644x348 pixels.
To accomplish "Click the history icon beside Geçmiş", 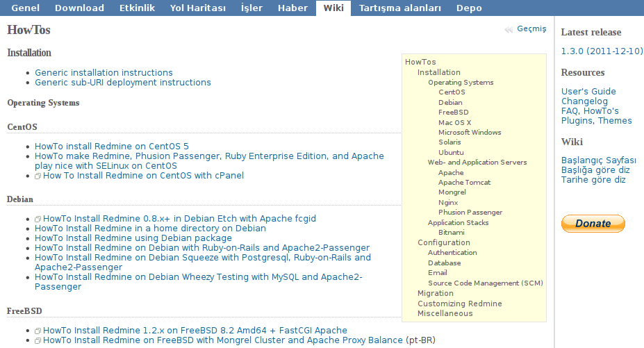I will (x=509, y=29).
